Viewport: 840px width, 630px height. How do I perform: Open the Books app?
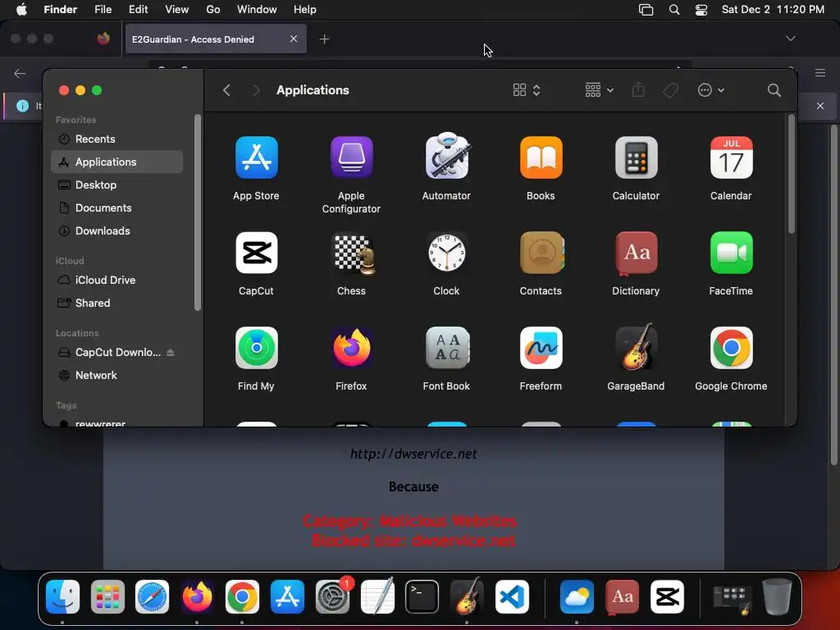[x=541, y=157]
